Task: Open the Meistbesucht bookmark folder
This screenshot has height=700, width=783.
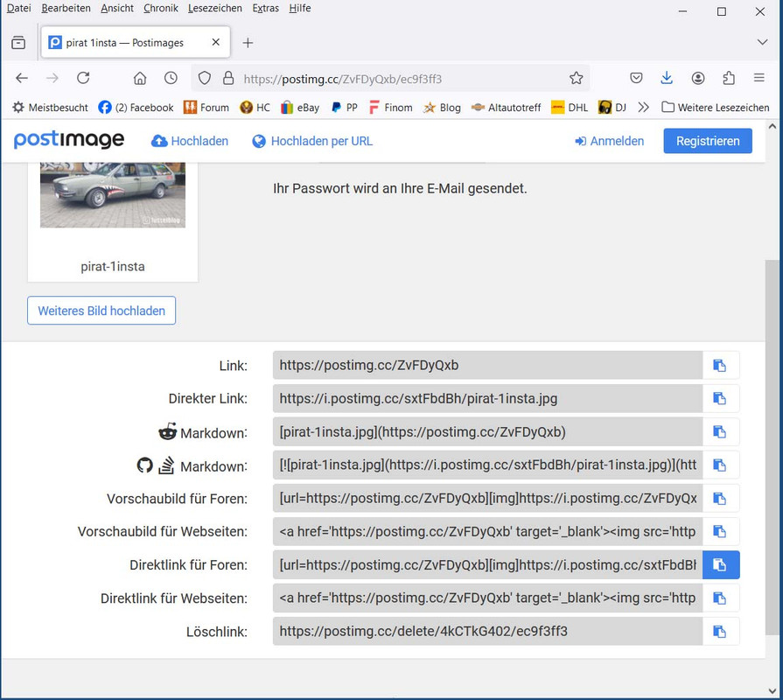Action: tap(50, 108)
